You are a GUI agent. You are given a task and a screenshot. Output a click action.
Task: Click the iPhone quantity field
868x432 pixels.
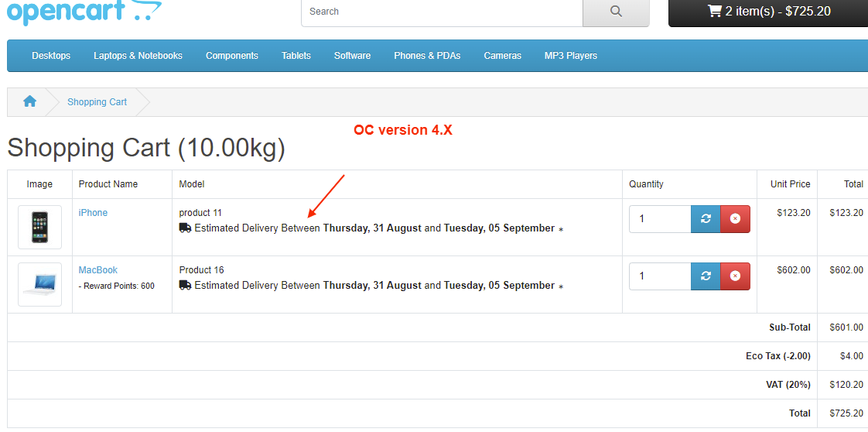tap(660, 219)
